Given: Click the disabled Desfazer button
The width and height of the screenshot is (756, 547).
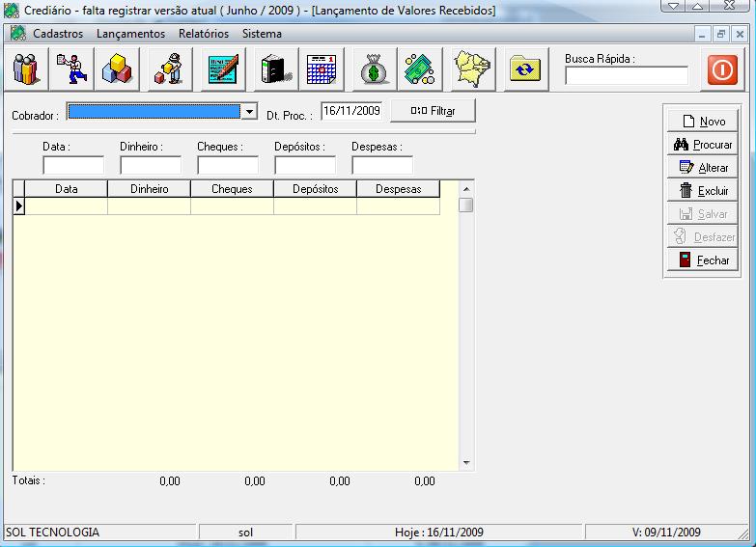Looking at the screenshot, I should [x=703, y=236].
